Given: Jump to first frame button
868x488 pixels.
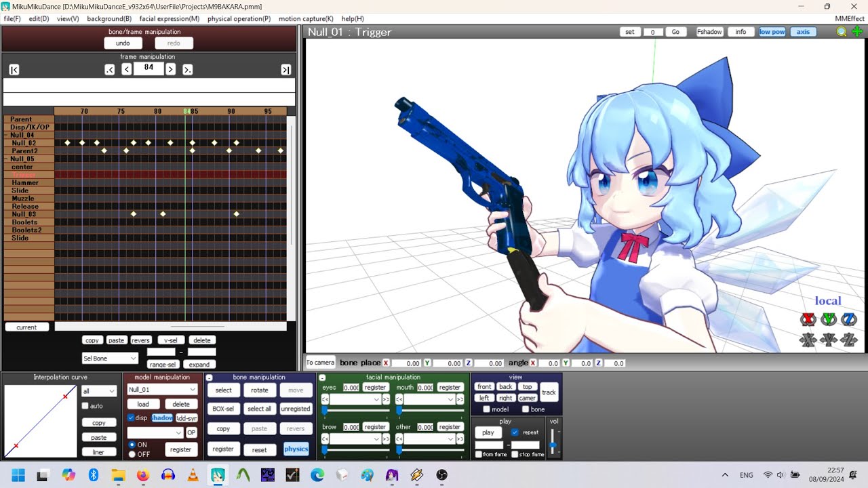Looking at the screenshot, I should 14,70.
